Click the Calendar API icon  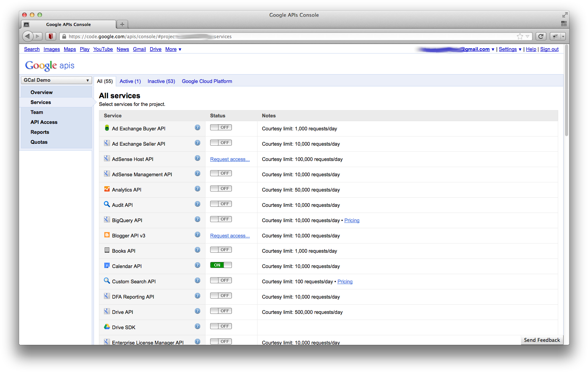pyautogui.click(x=107, y=265)
